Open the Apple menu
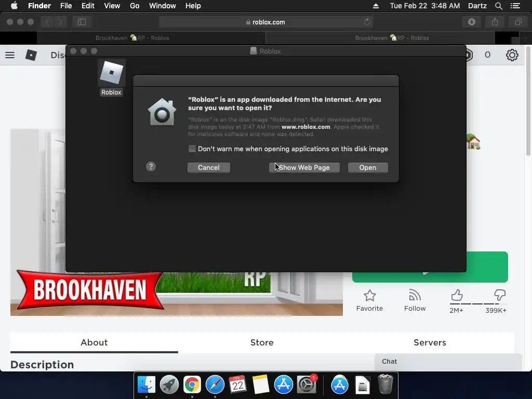This screenshot has height=399, width=532. (x=14, y=6)
